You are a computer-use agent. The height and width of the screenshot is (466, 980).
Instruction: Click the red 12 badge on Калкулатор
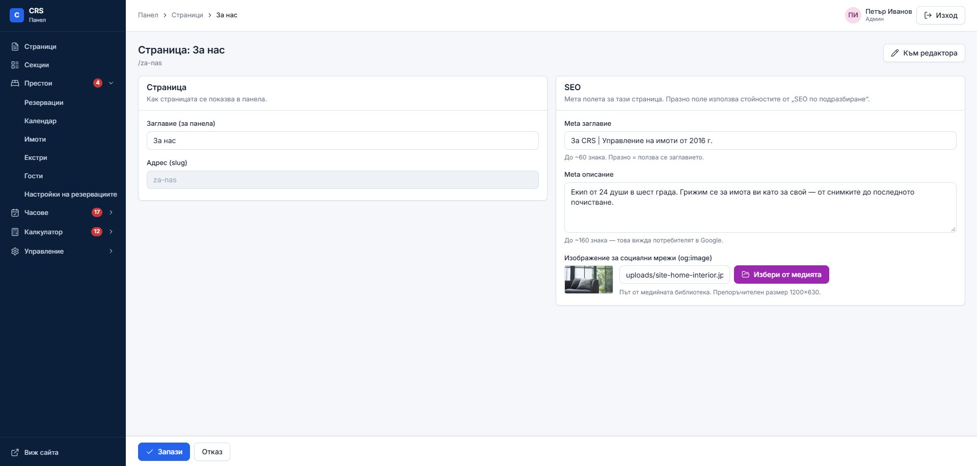point(97,232)
